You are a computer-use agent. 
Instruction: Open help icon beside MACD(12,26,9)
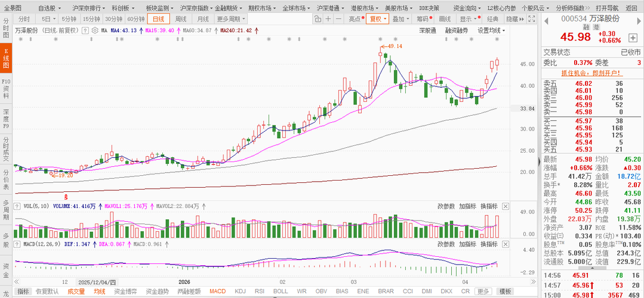coord(18,244)
